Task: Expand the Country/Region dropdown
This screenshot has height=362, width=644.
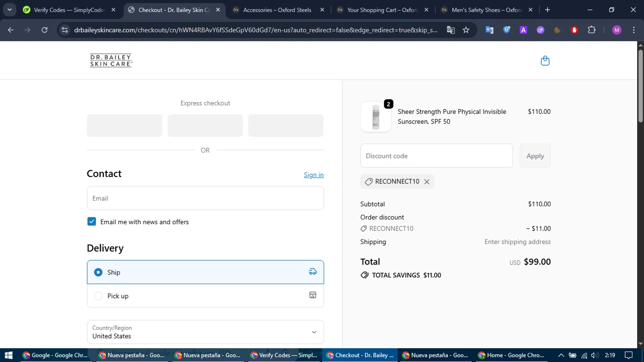Action: point(205,332)
